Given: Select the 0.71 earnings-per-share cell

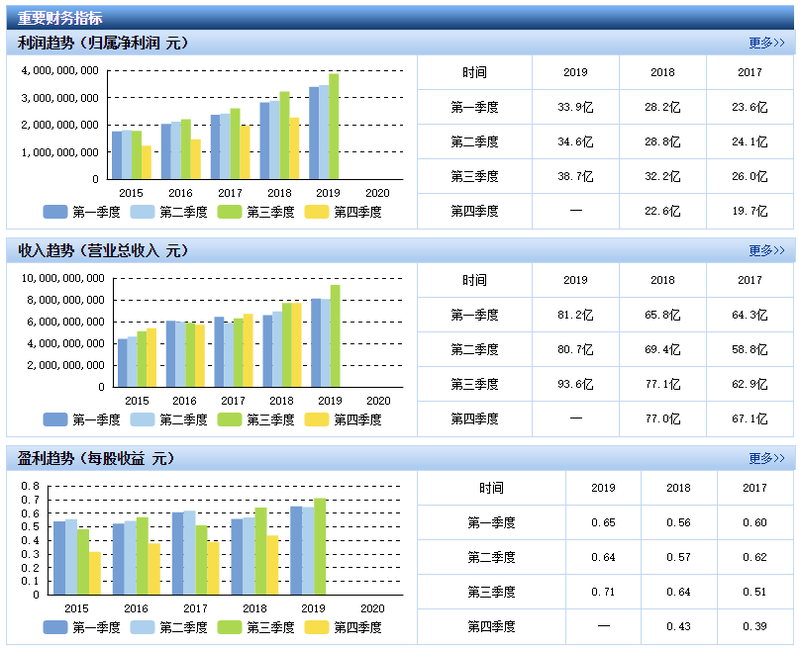Looking at the screenshot, I should click(x=603, y=592).
